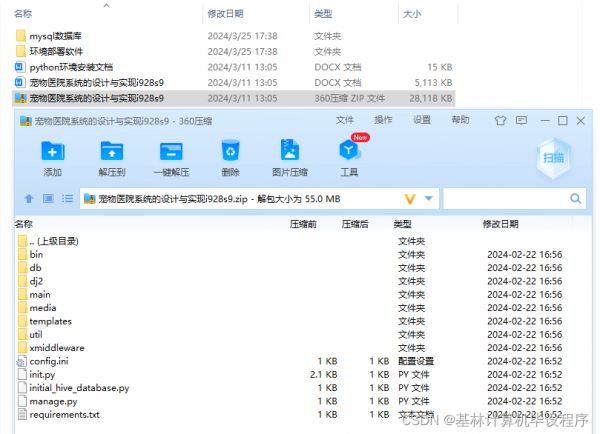Click the 扫描 (Scan) hexagon button

pyautogui.click(x=553, y=158)
